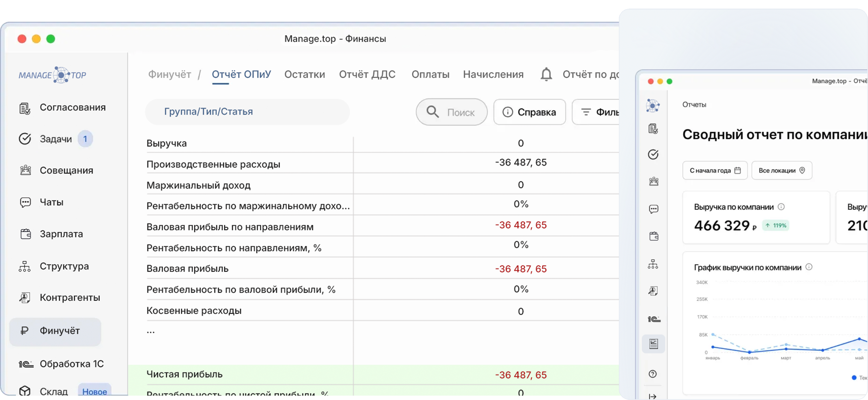868x400 pixels.
Task: Click the Отчеты breadcrumb in second window
Action: 694,105
